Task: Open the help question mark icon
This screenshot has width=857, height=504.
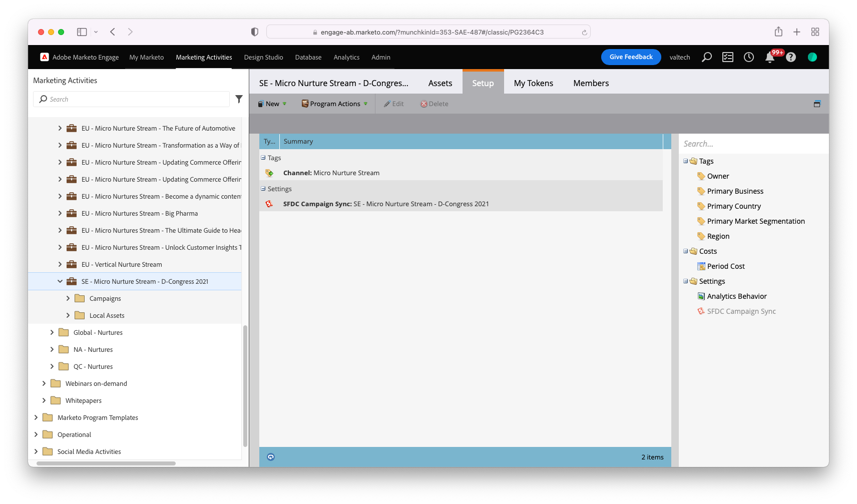Action: pyautogui.click(x=791, y=57)
